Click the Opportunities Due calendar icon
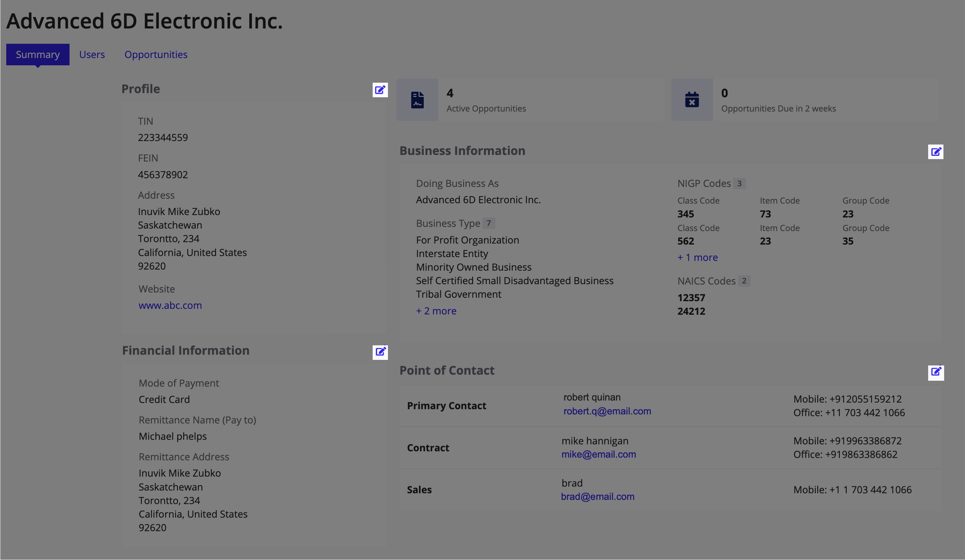 pos(691,99)
